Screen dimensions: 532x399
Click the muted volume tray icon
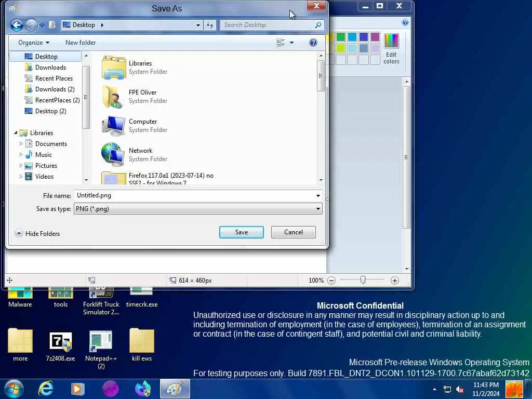tap(460, 390)
